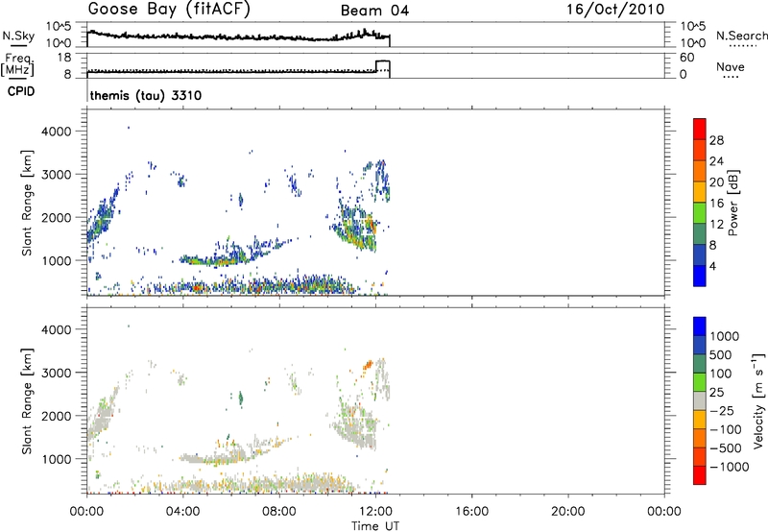Image resolution: width=768 pixels, height=532 pixels.
Task: Click the 'CPID' row label
Action: point(21,91)
